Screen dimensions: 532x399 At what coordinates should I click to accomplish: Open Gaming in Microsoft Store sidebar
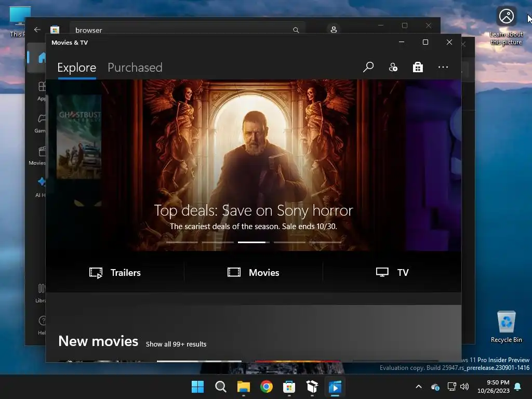point(40,124)
